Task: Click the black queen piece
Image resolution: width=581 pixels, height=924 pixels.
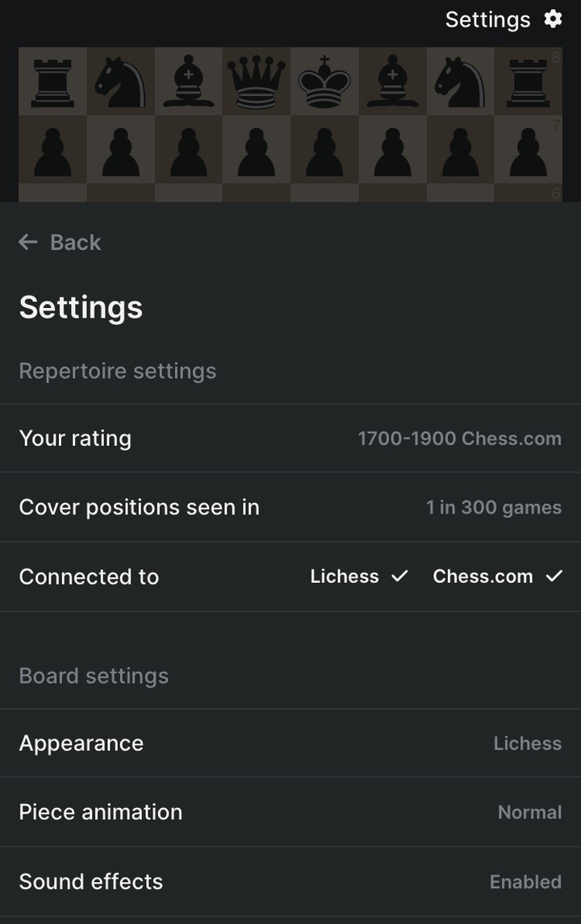Action: 256,82
